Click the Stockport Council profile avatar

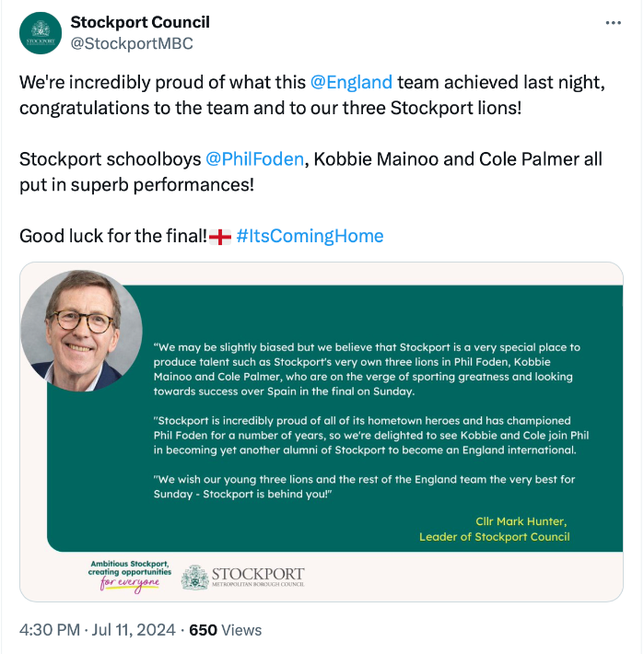41,33
